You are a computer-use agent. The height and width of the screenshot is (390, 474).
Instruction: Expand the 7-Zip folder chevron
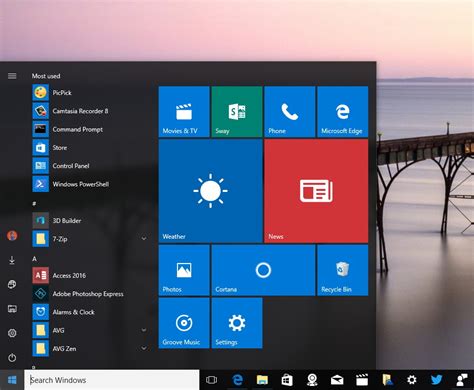click(144, 239)
